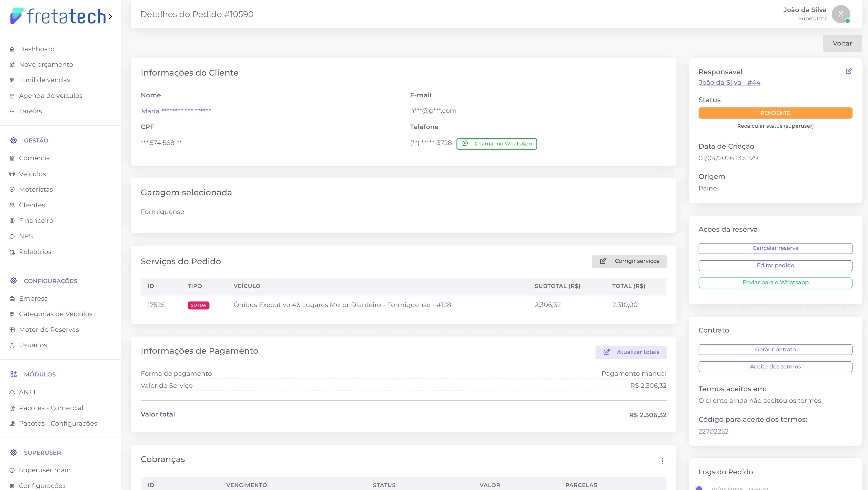Viewport: 868px width, 490px height.
Task: Click the 2.310,00 total cell
Action: pos(625,305)
